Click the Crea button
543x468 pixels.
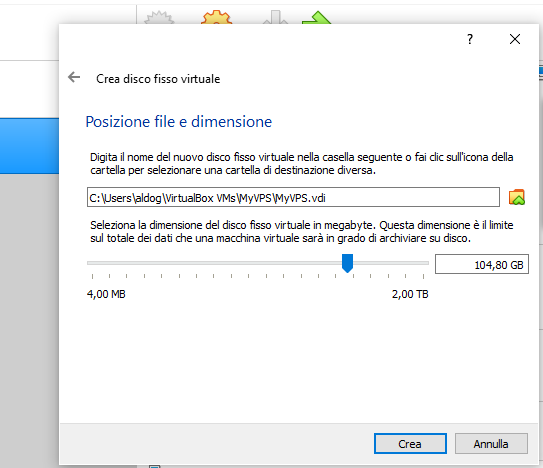tap(410, 444)
